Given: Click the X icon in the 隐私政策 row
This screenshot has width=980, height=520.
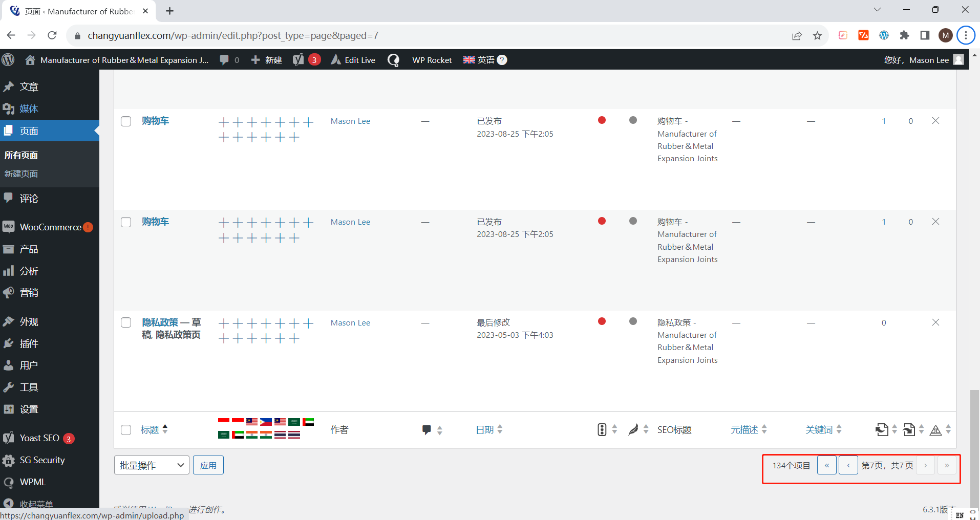Looking at the screenshot, I should click(x=935, y=322).
